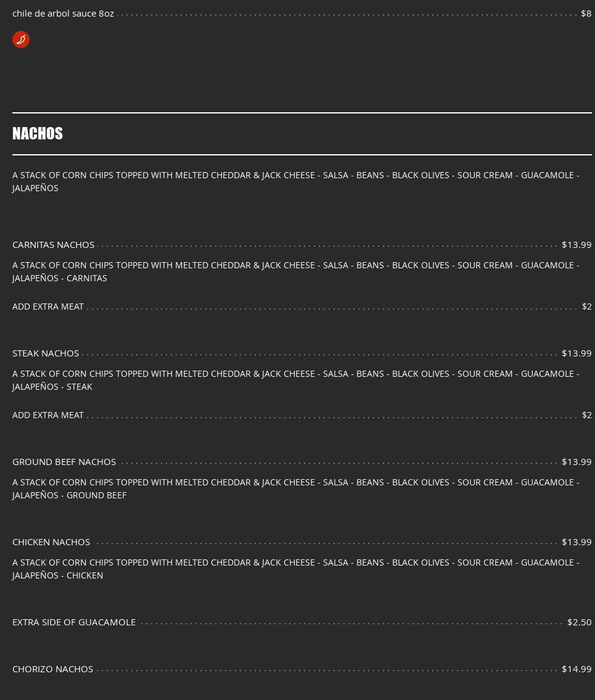
Task: Click the $8 price for chile de arbol sauce
Action: click(x=586, y=14)
